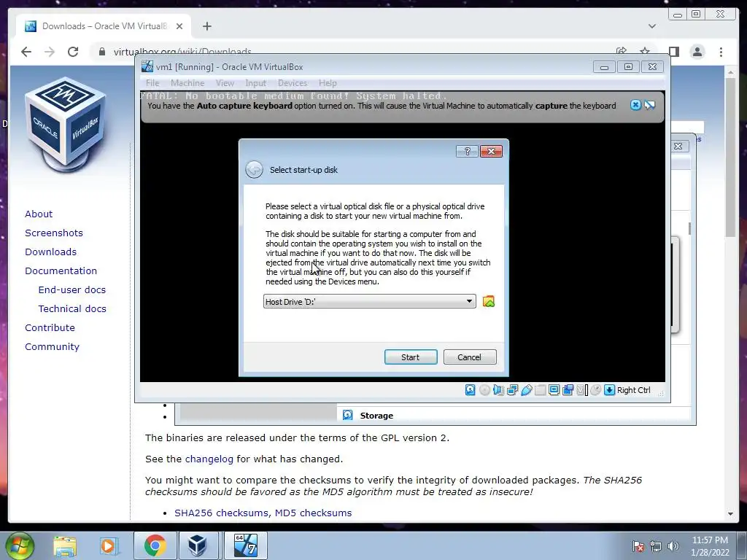Click the folder icon to choose a disk file
This screenshot has width=747, height=560.
click(488, 301)
